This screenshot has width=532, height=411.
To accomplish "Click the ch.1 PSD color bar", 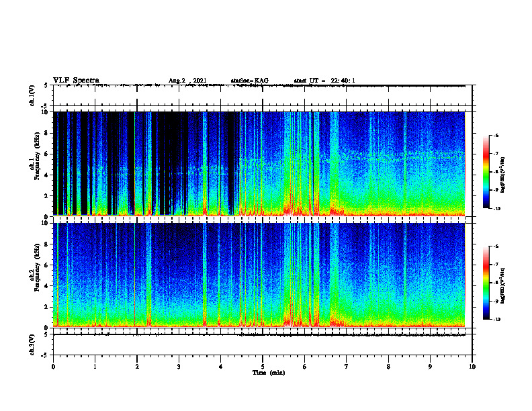I will coord(486,172).
